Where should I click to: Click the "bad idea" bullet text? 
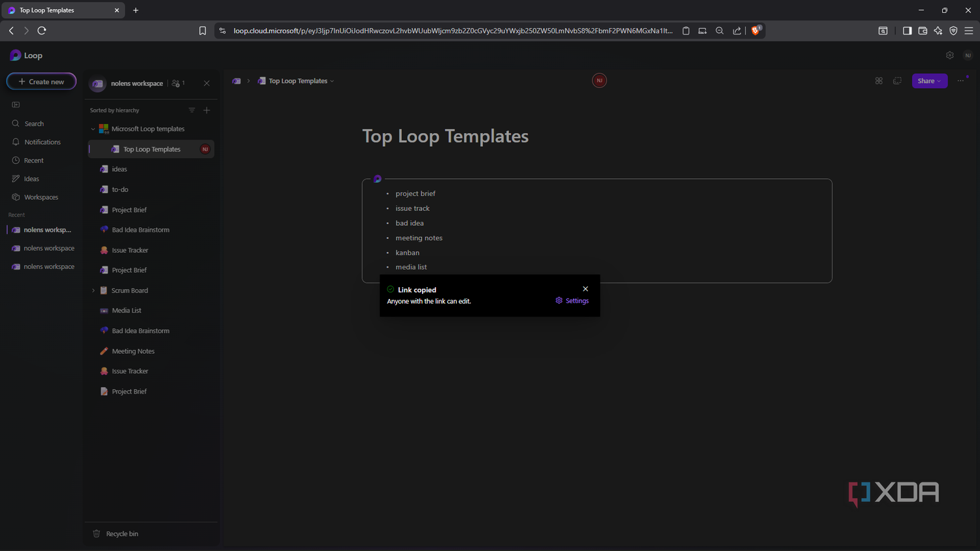[410, 223]
